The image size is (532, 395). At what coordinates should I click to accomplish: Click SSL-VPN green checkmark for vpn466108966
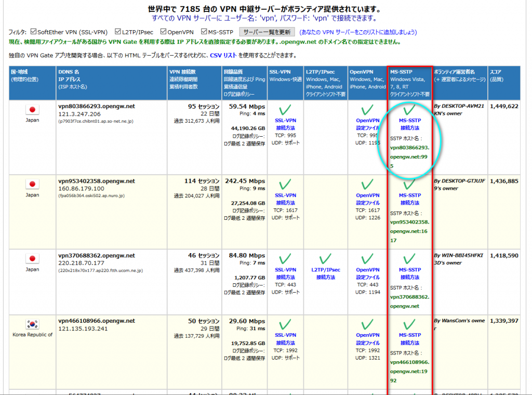(x=285, y=325)
